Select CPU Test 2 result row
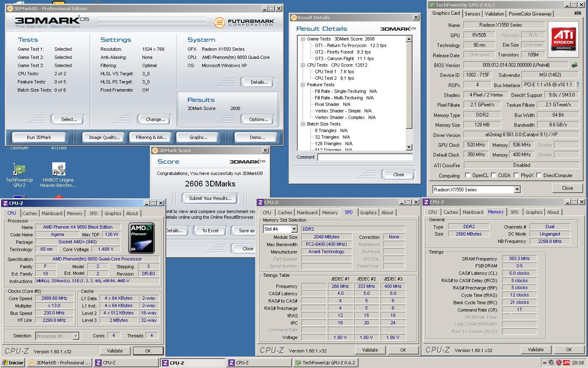The height and width of the screenshot is (368, 588). point(334,78)
